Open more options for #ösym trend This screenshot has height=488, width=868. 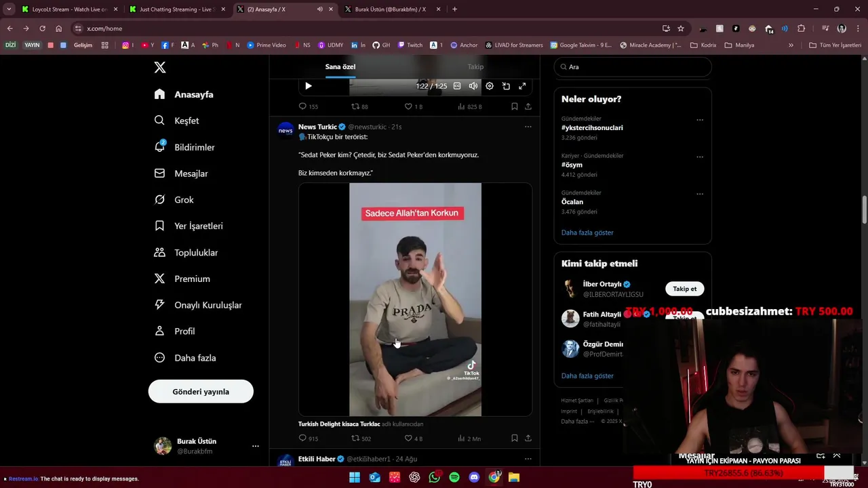pos(699,157)
